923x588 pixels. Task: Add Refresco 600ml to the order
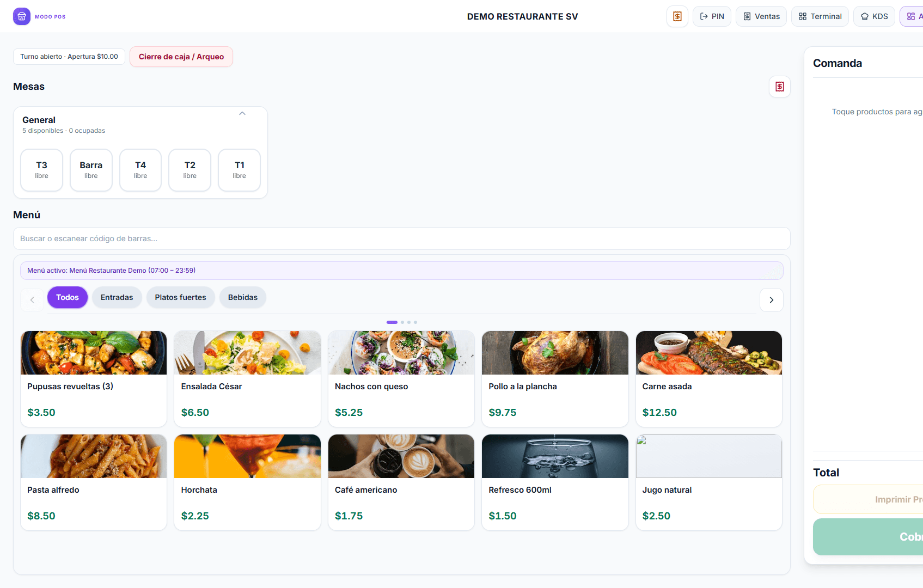pos(555,482)
